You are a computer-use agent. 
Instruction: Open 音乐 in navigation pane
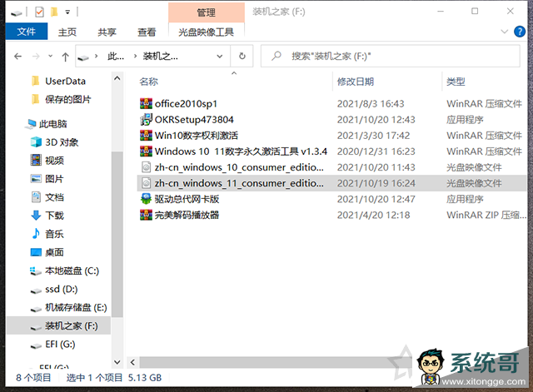point(54,234)
